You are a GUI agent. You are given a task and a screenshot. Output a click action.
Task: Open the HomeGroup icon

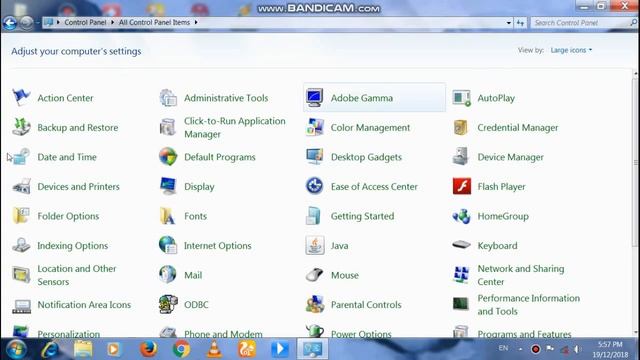coord(461,216)
